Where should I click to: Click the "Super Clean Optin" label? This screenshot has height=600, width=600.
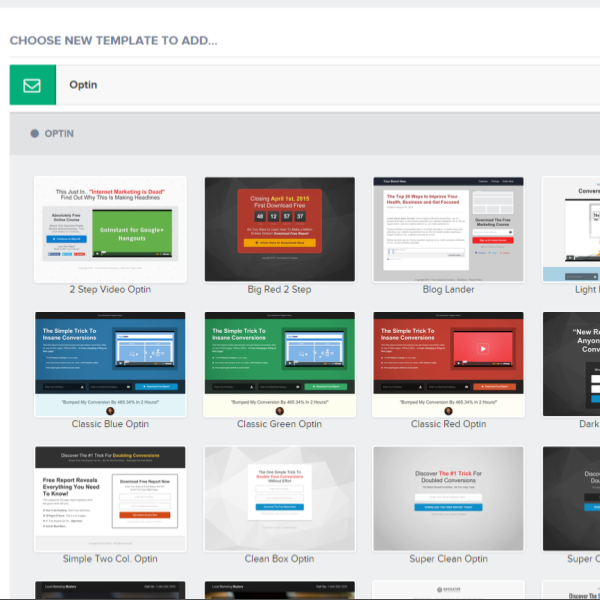point(448,559)
